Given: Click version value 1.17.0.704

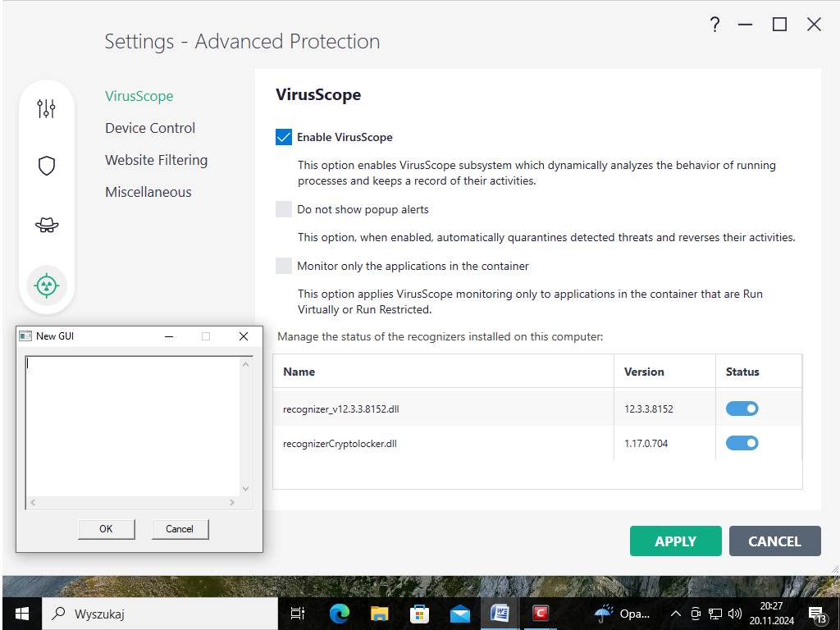Looking at the screenshot, I should coord(646,444).
